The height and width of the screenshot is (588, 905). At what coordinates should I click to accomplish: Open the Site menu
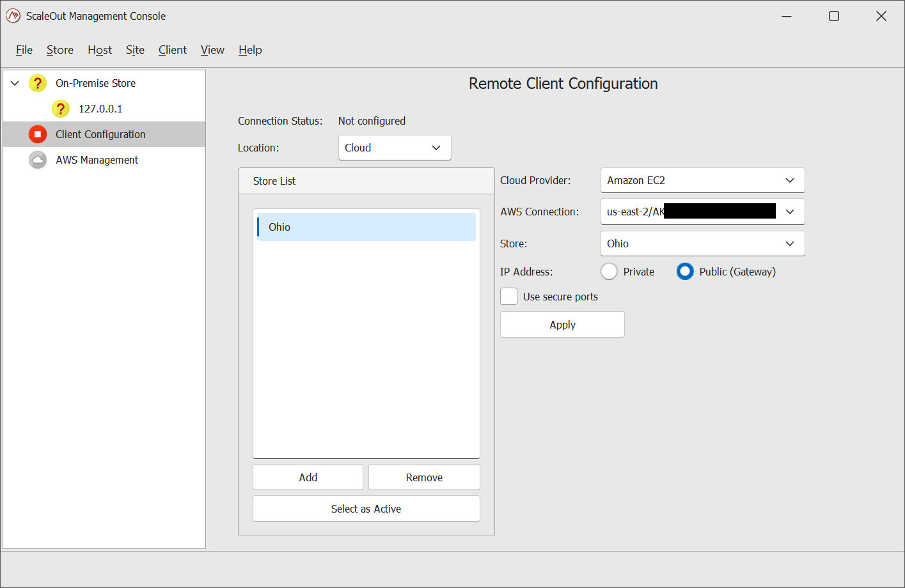[135, 50]
